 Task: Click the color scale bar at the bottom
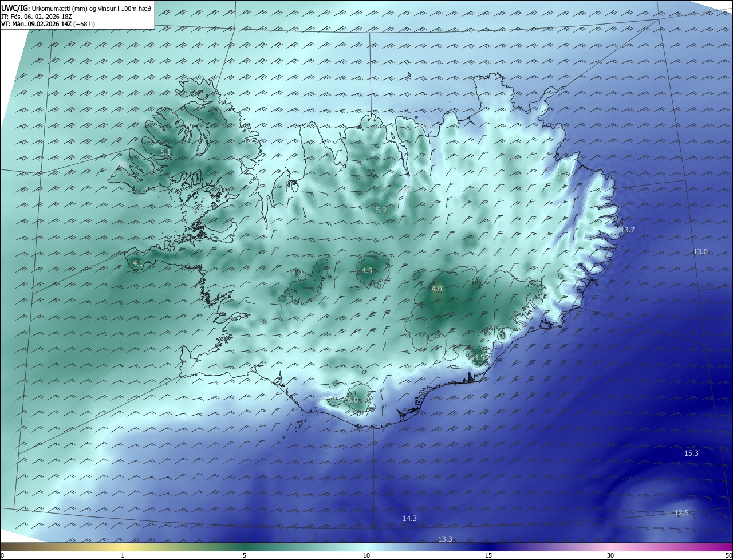tap(366, 547)
